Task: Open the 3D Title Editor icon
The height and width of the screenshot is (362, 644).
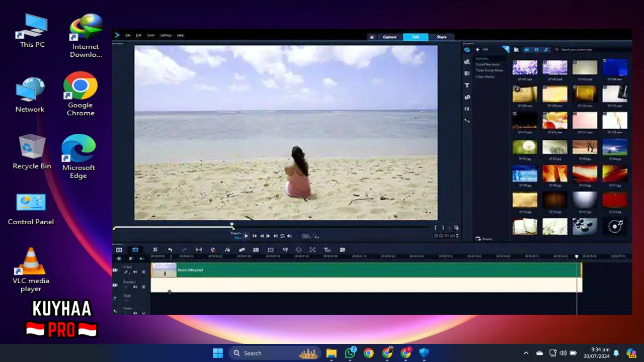Action: coord(327,250)
